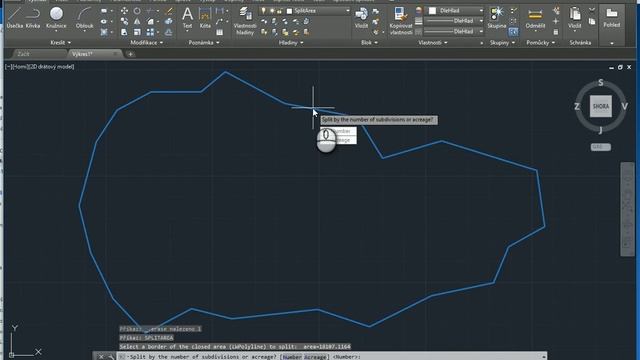Select the Text annotation tool
This screenshot has height=360, width=640.
pos(187,18)
